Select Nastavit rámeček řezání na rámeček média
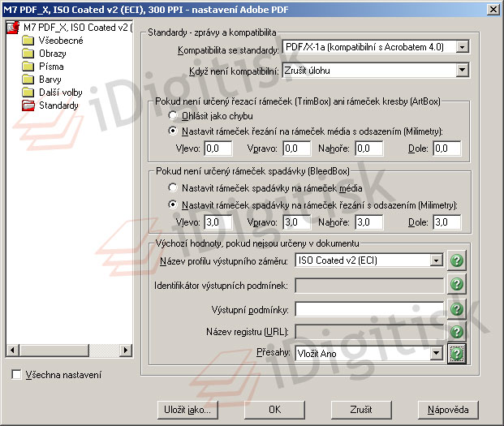Screen dimensions: 504x426 [x=173, y=131]
